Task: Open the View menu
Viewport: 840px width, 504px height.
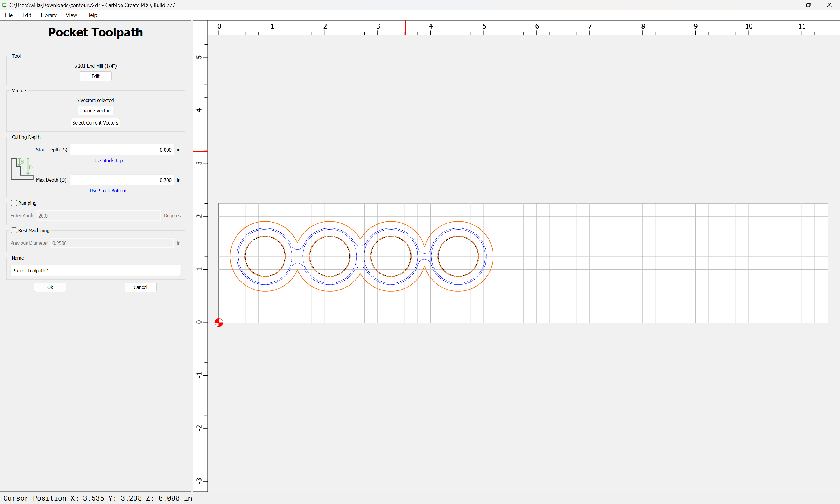Action: (71, 15)
